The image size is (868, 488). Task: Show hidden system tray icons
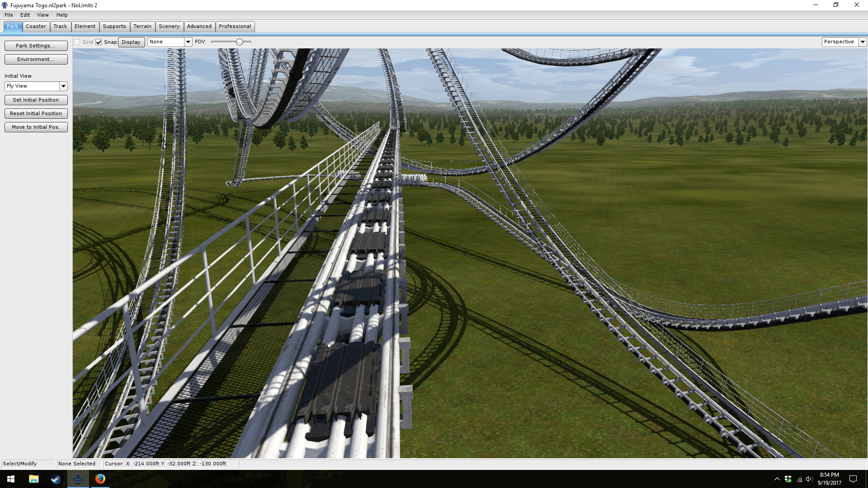tap(777, 479)
